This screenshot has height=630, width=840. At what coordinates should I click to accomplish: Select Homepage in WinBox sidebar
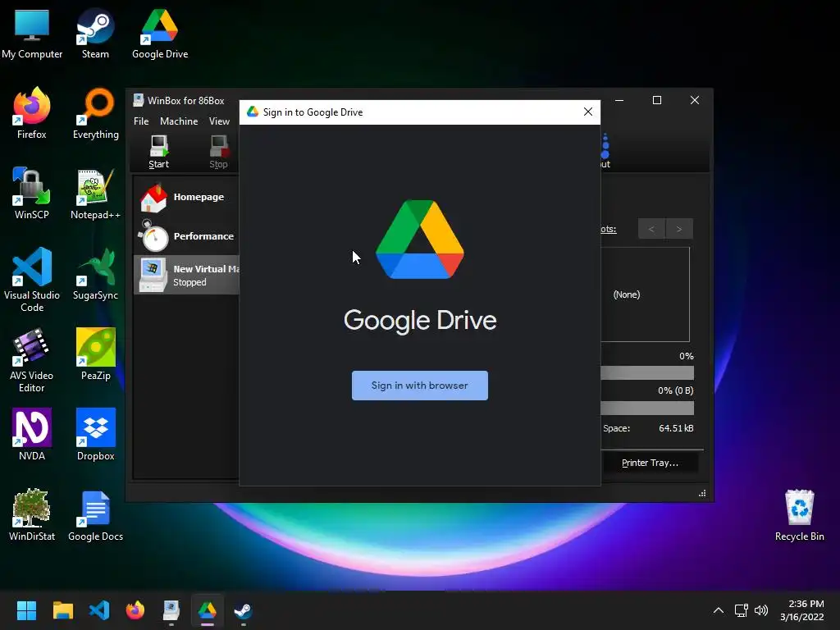click(186, 197)
